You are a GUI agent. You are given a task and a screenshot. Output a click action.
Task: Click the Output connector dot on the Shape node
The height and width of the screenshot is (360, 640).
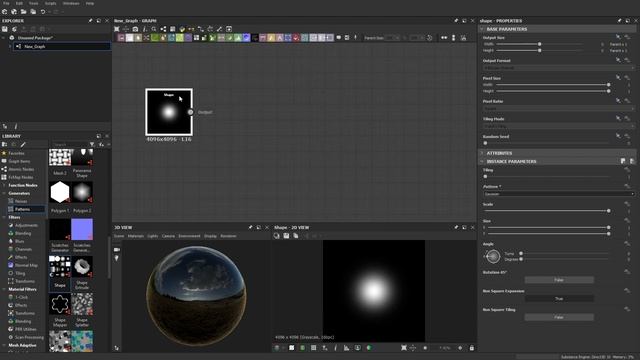(191, 112)
